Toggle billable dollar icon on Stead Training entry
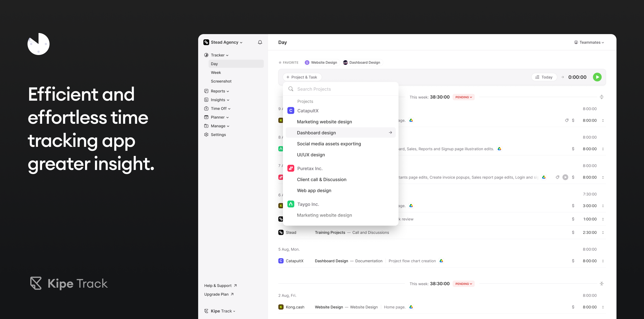 click(x=573, y=233)
